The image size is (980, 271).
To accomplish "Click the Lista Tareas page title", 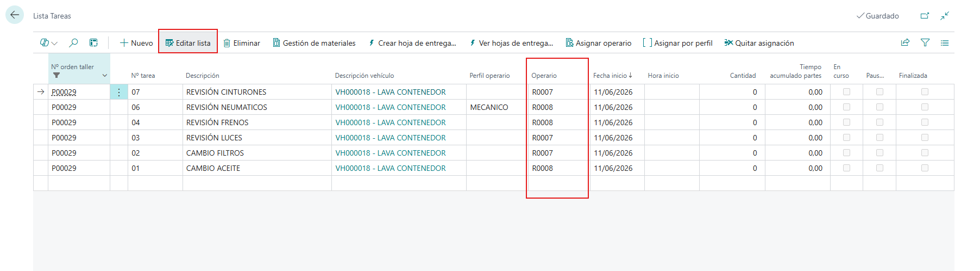I will (52, 16).
